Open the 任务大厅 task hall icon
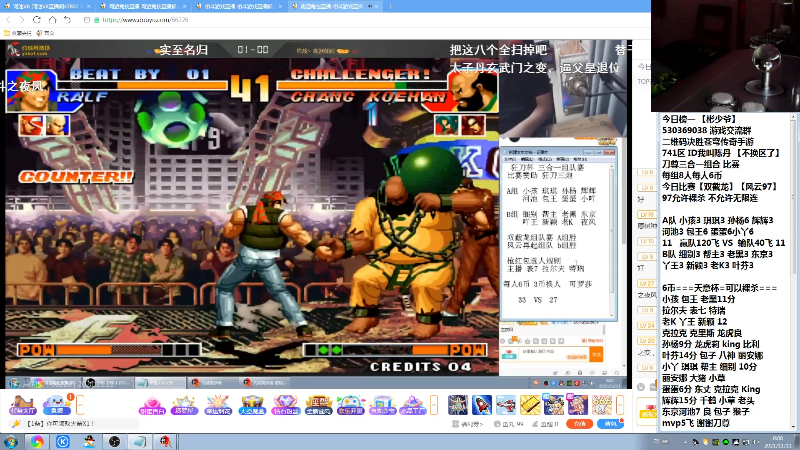Viewport: 800px width, 450px height. tap(22, 405)
